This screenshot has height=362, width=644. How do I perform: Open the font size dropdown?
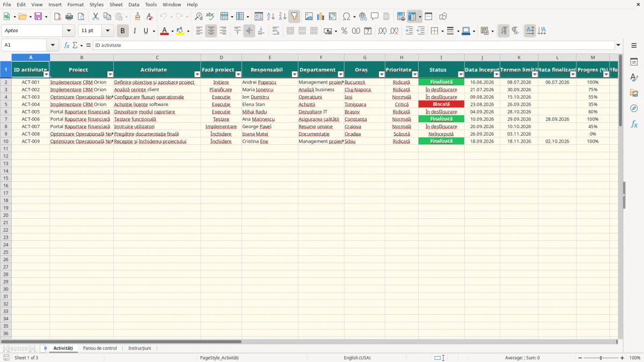[108, 31]
